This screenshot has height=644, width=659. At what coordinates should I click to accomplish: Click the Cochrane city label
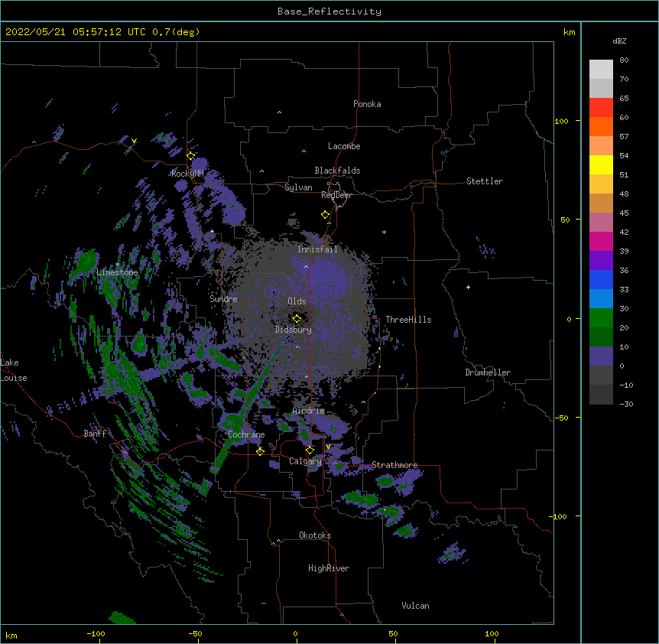[x=246, y=434]
